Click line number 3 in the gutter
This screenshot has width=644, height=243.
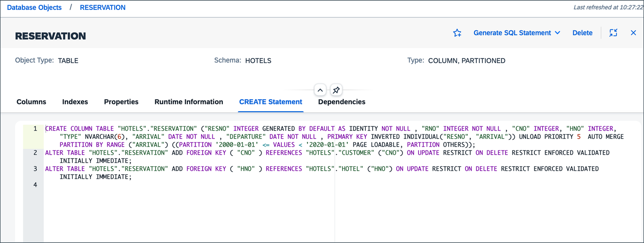(x=35, y=169)
